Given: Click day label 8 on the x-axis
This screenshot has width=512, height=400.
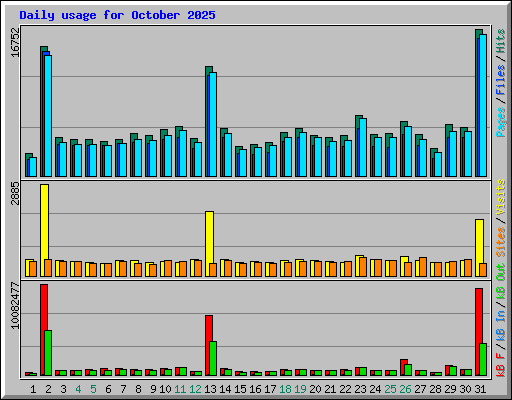Looking at the screenshot, I should (x=138, y=389).
